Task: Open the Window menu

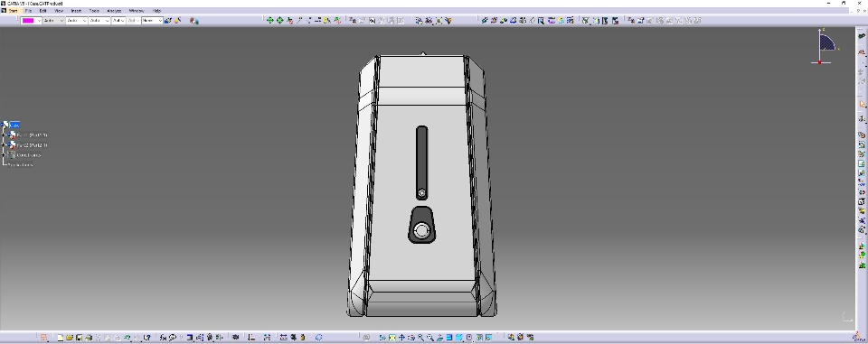Action: click(137, 11)
